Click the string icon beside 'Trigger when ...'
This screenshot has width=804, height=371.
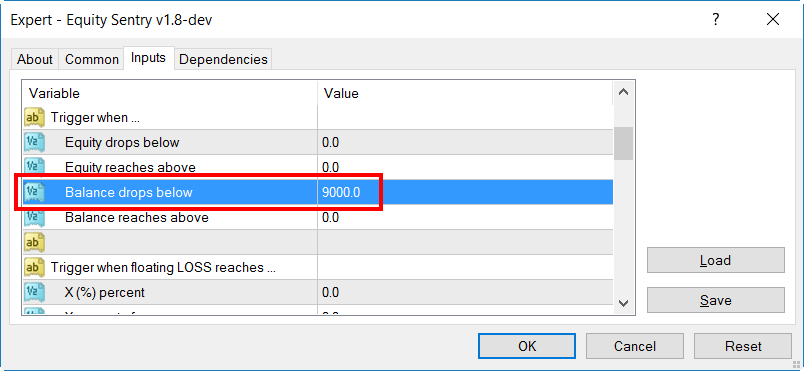pos(34,117)
